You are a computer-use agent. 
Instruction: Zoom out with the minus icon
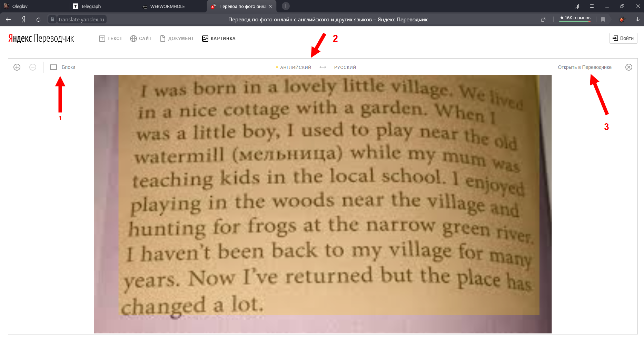33,67
